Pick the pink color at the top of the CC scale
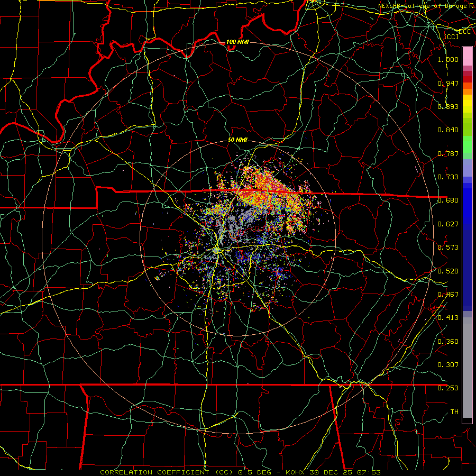Screen dimensions: 476x476 point(467,57)
